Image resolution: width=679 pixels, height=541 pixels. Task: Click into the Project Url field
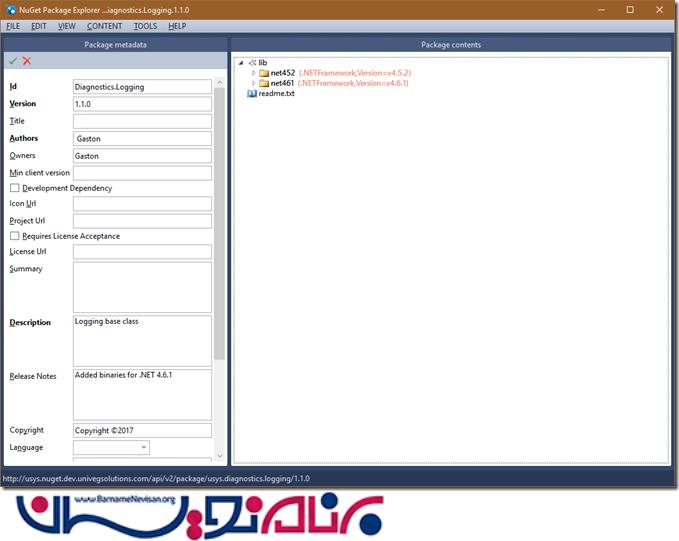click(x=141, y=220)
